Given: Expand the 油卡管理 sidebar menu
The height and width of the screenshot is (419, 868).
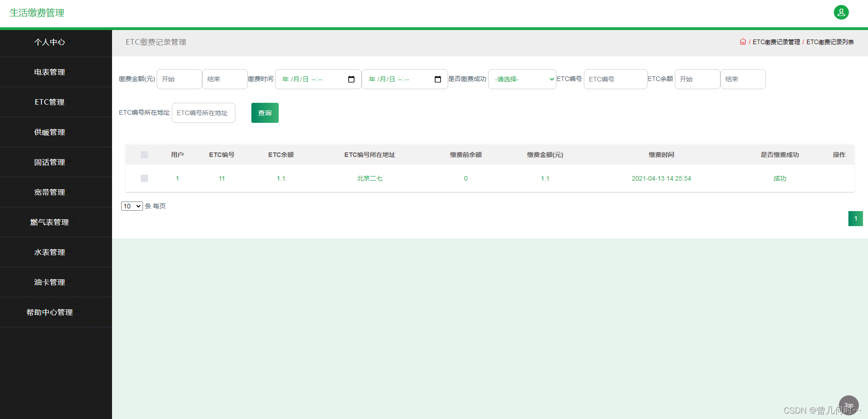Looking at the screenshot, I should [50, 283].
